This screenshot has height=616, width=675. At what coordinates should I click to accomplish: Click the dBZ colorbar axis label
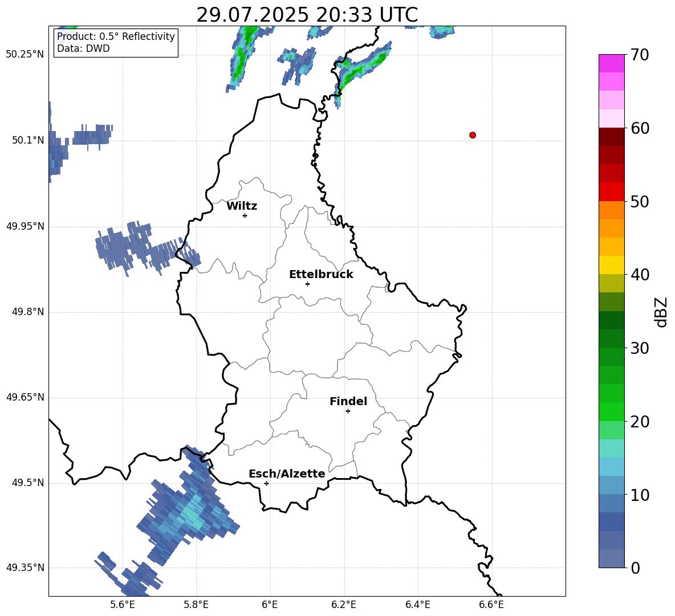pos(661,312)
